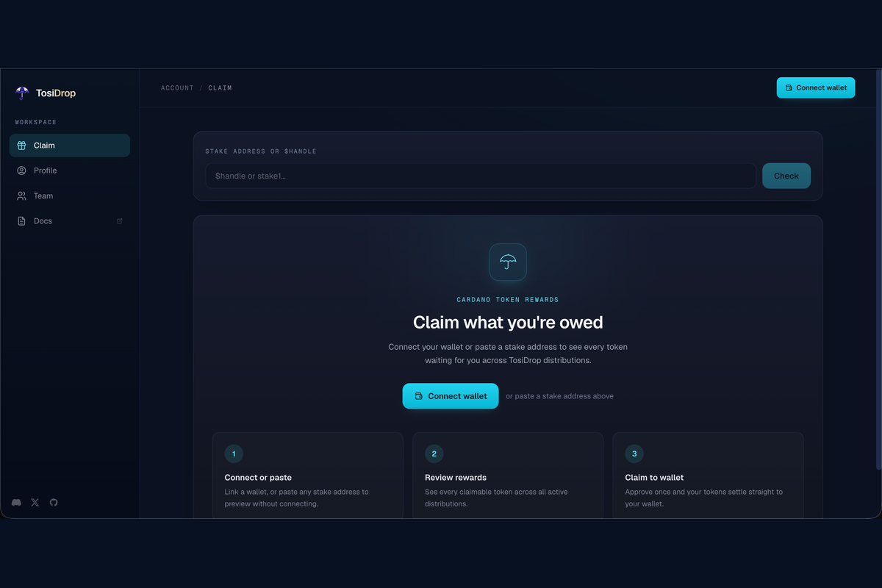Click the TosiDrop umbrella logo
The height and width of the screenshot is (588, 882).
click(22, 93)
